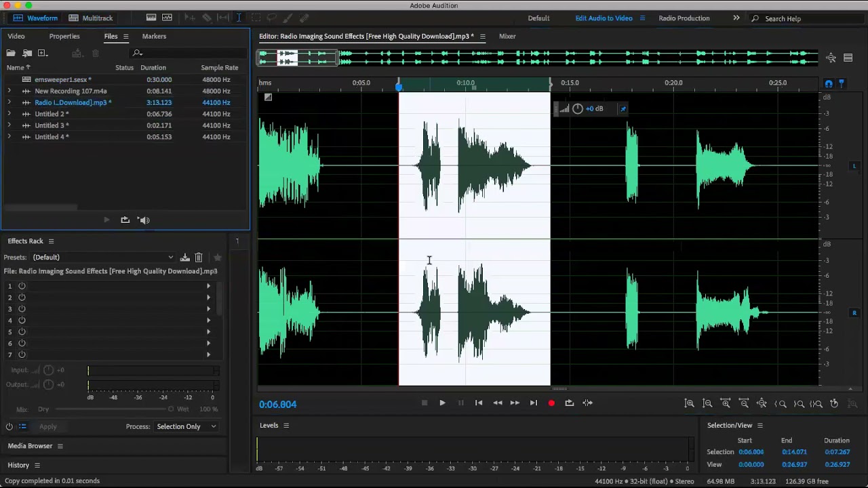
Task: Toggle power for effect slot 3
Action: pos(22,309)
